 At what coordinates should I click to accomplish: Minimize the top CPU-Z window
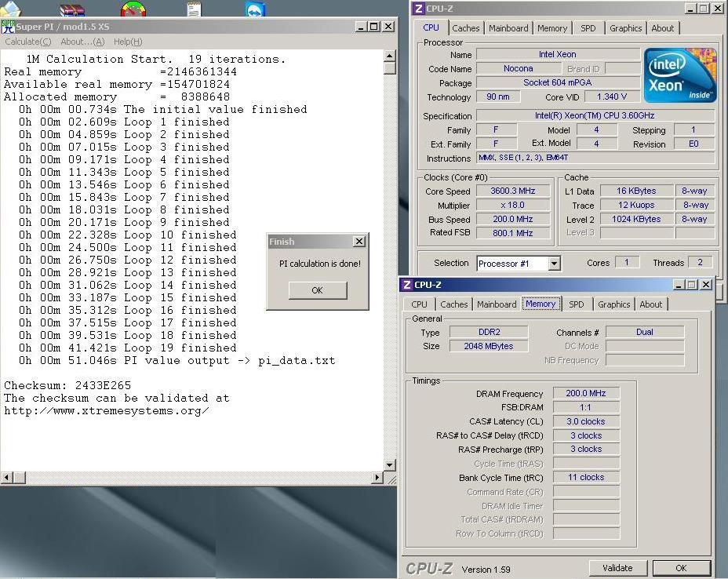[x=691, y=9]
